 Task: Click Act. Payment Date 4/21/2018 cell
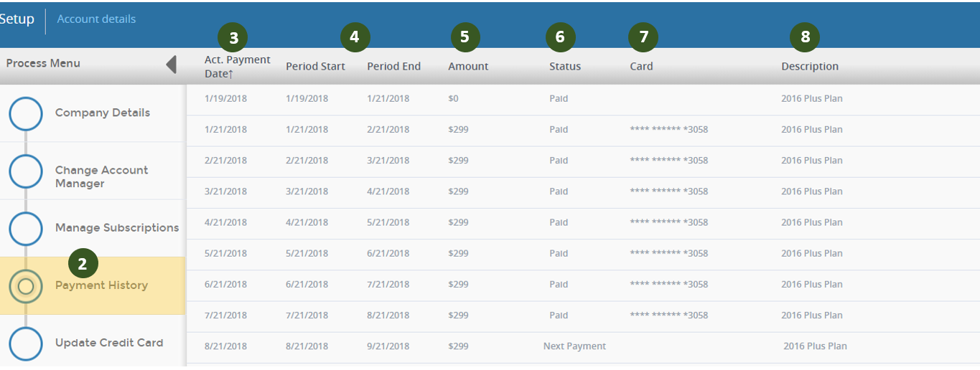coord(225,222)
